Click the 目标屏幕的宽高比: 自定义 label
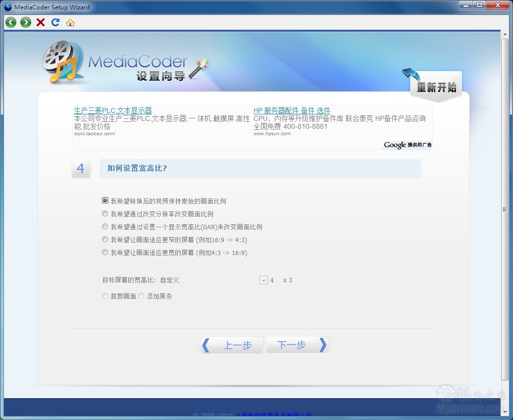The width and height of the screenshot is (513, 420). [141, 280]
